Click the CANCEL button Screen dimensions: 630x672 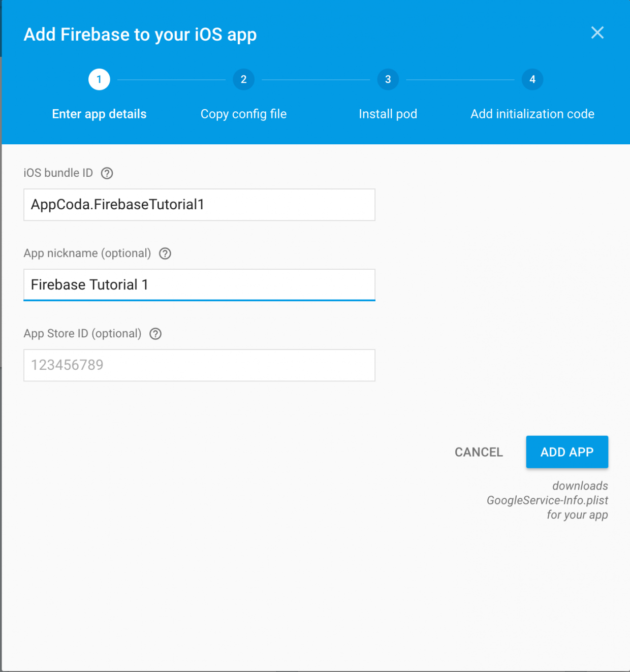pos(479,452)
